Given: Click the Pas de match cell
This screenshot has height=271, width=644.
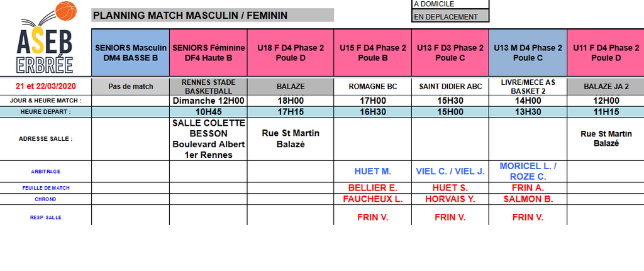Looking at the screenshot, I should 130,86.
